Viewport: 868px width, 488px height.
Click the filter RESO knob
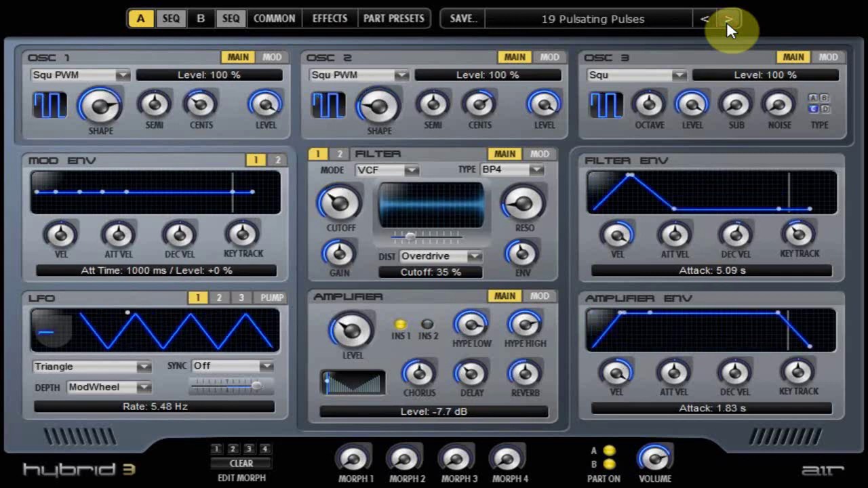524,202
